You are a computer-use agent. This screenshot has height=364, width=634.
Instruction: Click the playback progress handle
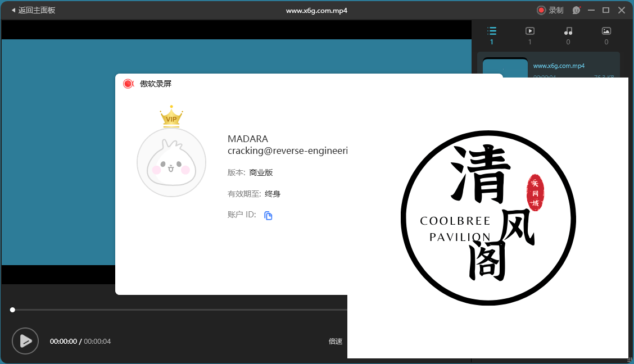12,310
